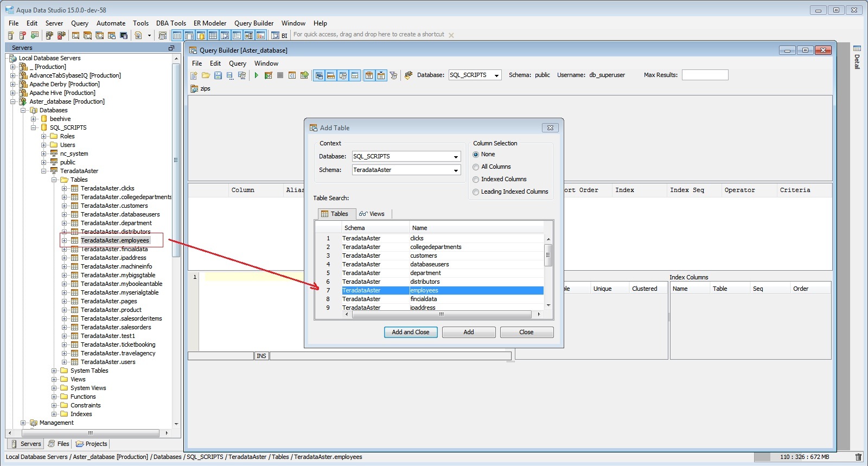This screenshot has width=868, height=466.
Task: Click the Close button in Add Table dialog
Action: 527,332
